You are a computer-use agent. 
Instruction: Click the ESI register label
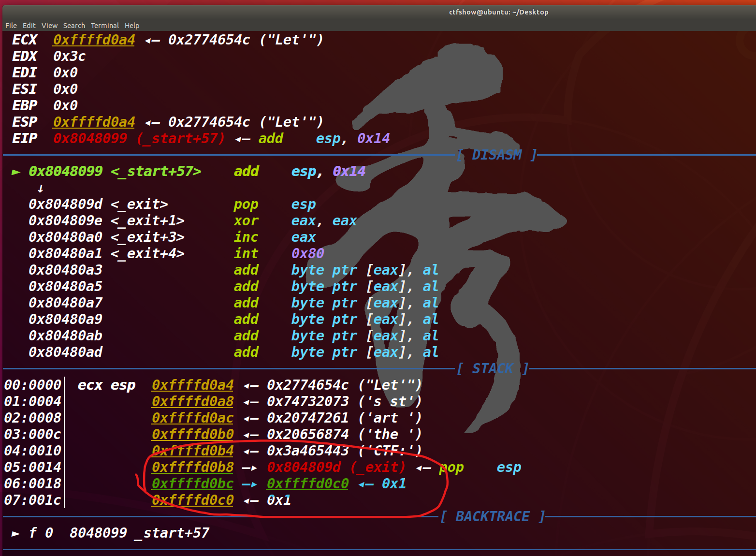[x=24, y=89]
